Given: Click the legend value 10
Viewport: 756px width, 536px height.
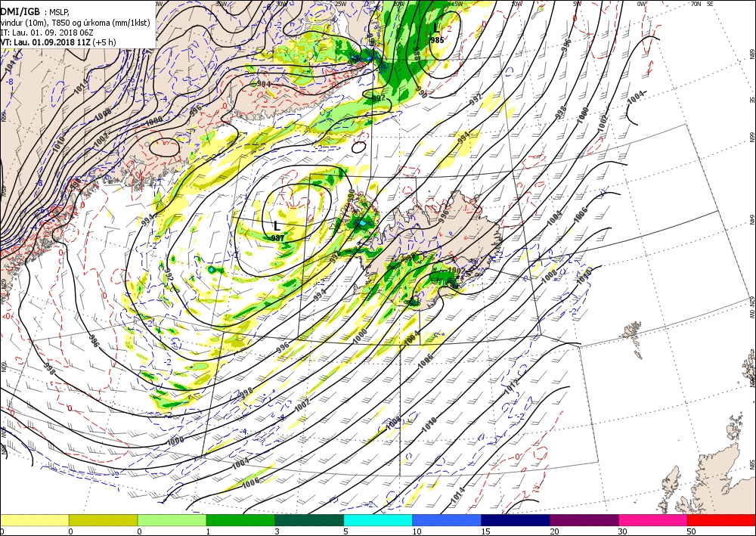Looking at the screenshot, I should [417, 531].
